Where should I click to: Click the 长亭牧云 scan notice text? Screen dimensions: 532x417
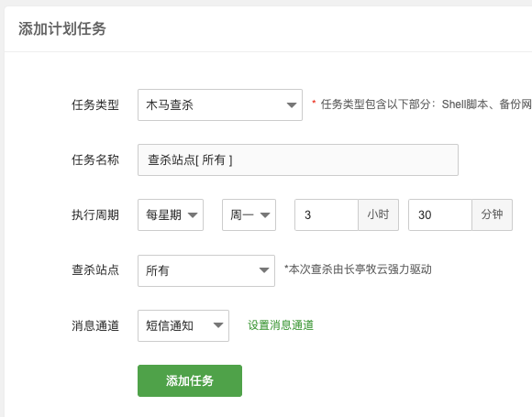[x=358, y=269]
